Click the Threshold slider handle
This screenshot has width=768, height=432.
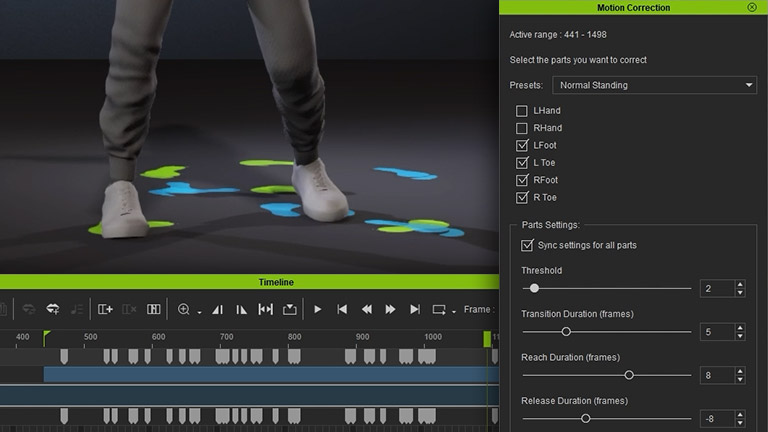point(534,288)
